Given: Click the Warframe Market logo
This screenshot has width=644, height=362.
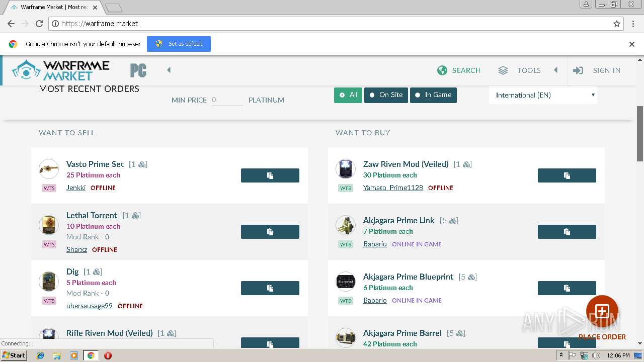Looking at the screenshot, I should (x=60, y=70).
